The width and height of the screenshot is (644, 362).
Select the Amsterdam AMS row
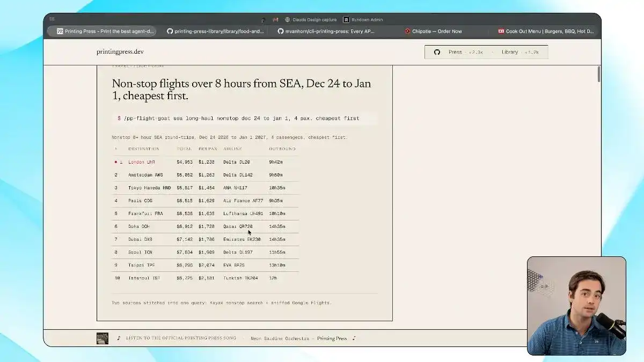[x=205, y=175]
